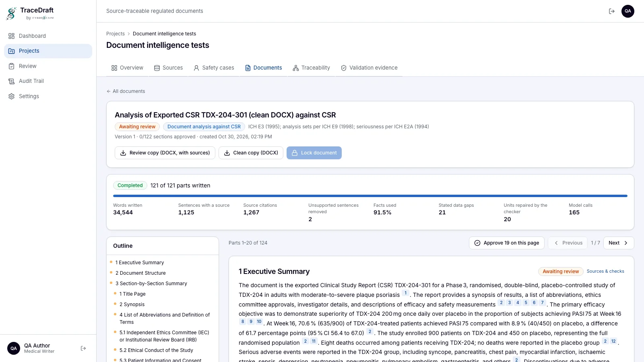
Task: Click Awaiting review badge in Executive Summary
Action: [x=561, y=271]
